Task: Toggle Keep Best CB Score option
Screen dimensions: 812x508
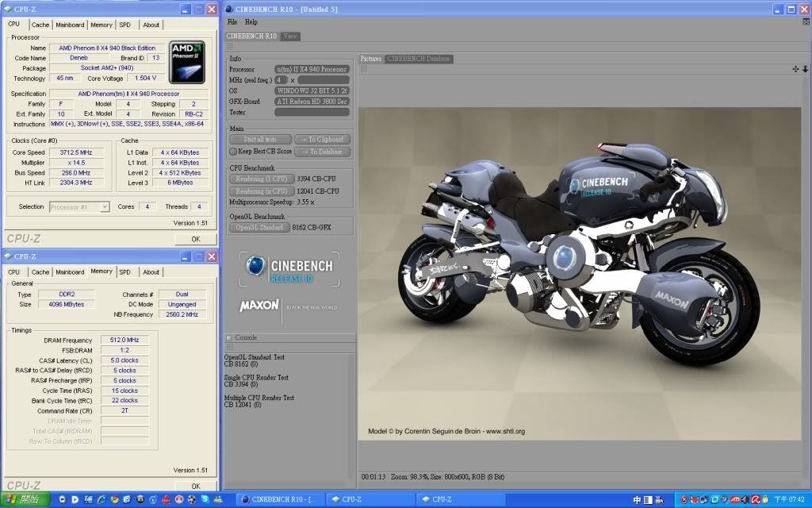Action: click(233, 152)
